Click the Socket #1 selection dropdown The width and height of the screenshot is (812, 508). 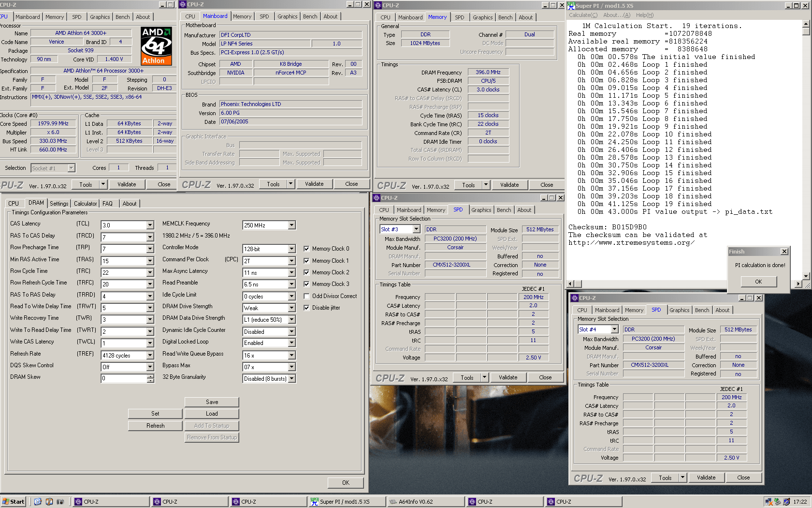[x=53, y=168]
